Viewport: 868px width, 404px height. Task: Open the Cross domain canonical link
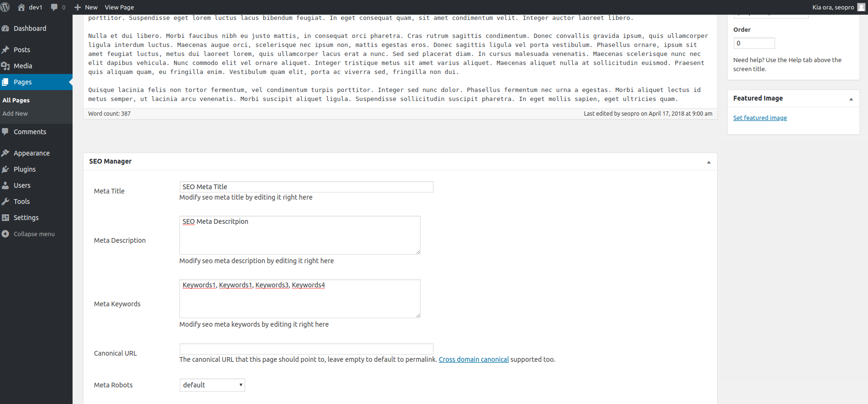tap(473, 359)
